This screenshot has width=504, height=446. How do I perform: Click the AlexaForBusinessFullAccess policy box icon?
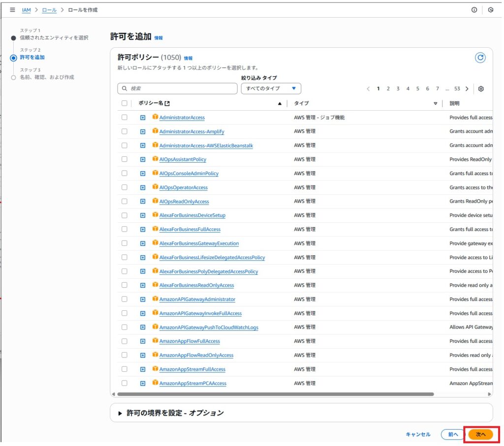[155, 229]
